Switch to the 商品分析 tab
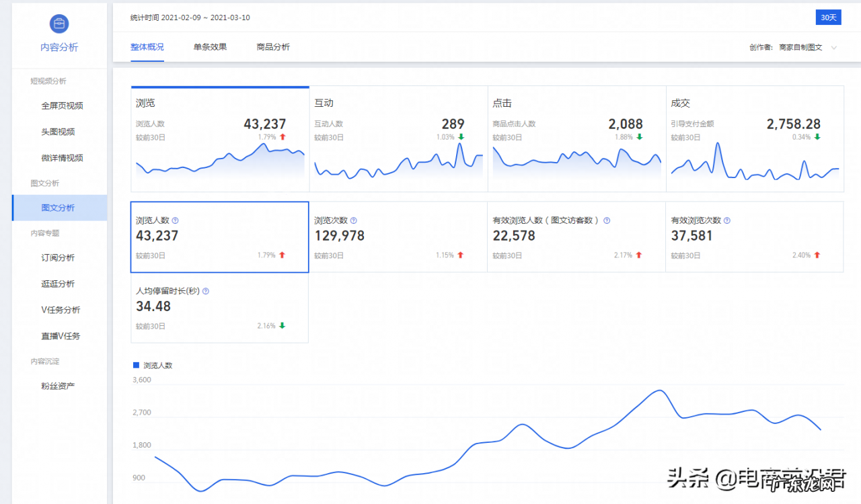This screenshot has height=504, width=861. click(x=273, y=47)
